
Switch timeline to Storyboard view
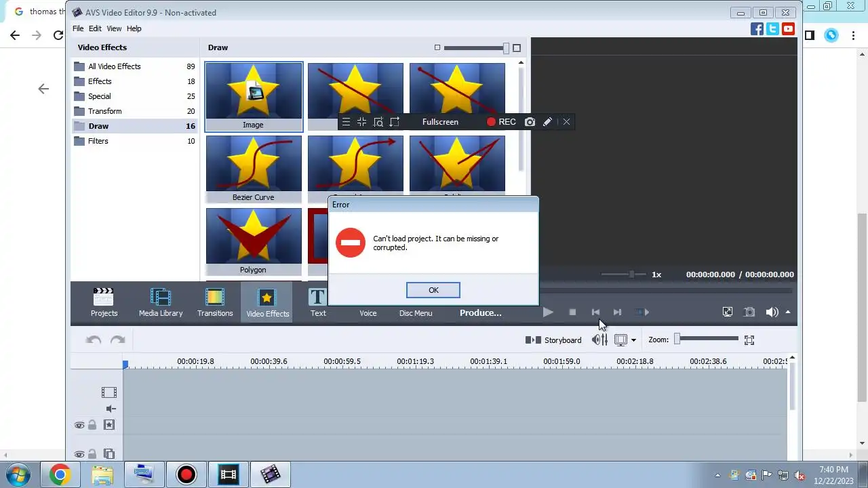click(x=553, y=340)
